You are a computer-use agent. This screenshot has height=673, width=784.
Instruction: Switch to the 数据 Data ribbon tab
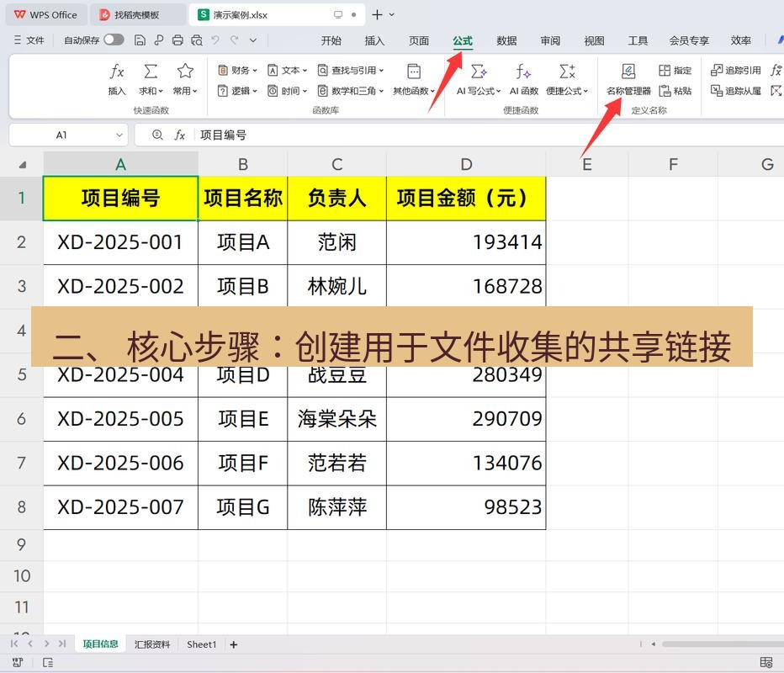click(506, 40)
